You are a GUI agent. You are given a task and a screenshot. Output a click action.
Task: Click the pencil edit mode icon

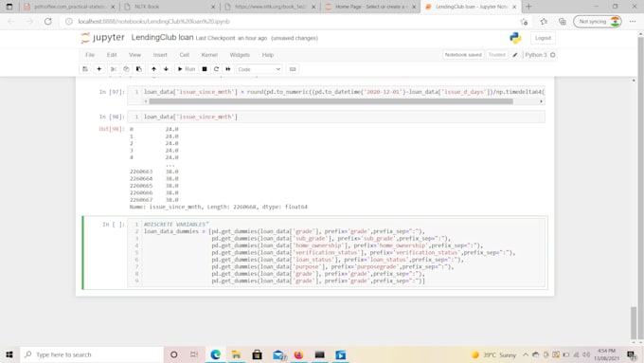tap(515, 55)
